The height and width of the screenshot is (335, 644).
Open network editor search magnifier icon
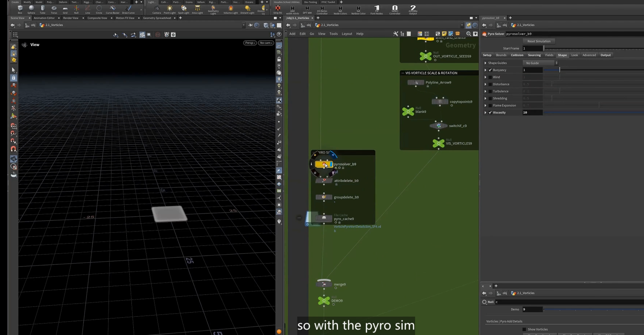(469, 34)
